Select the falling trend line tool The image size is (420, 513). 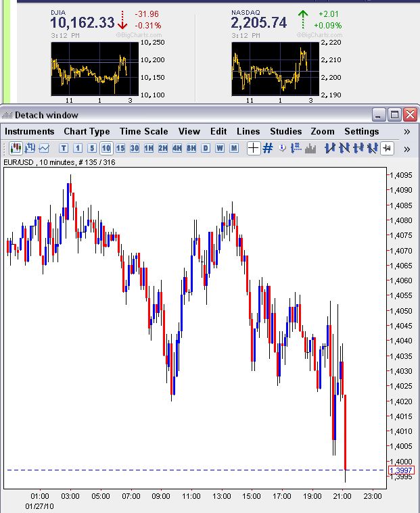click(x=344, y=148)
